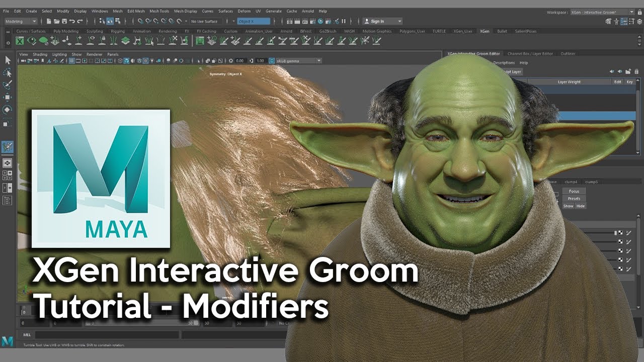Open the Channel Box / Layer Editor tab
The height and width of the screenshot is (362, 644).
[530, 53]
